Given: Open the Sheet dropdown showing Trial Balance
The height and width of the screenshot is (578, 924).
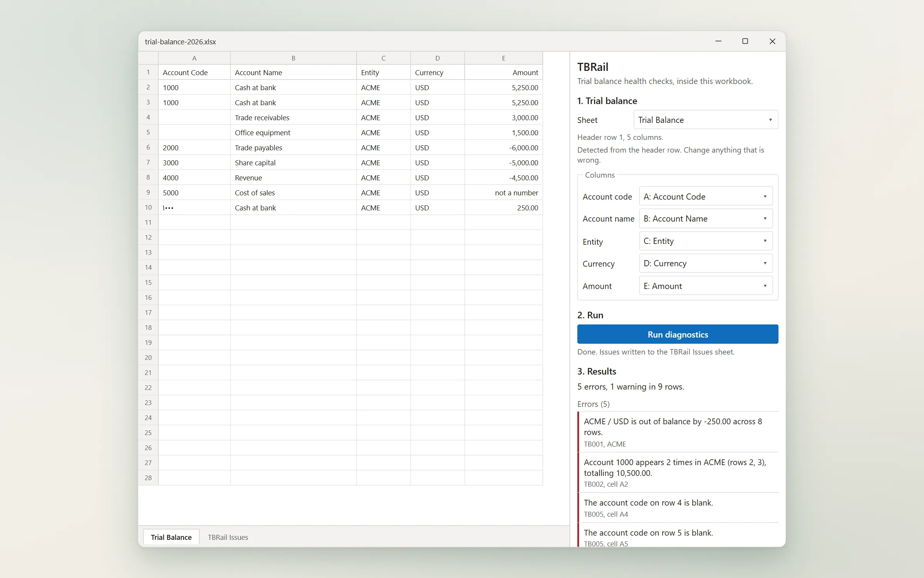Looking at the screenshot, I should click(x=705, y=120).
